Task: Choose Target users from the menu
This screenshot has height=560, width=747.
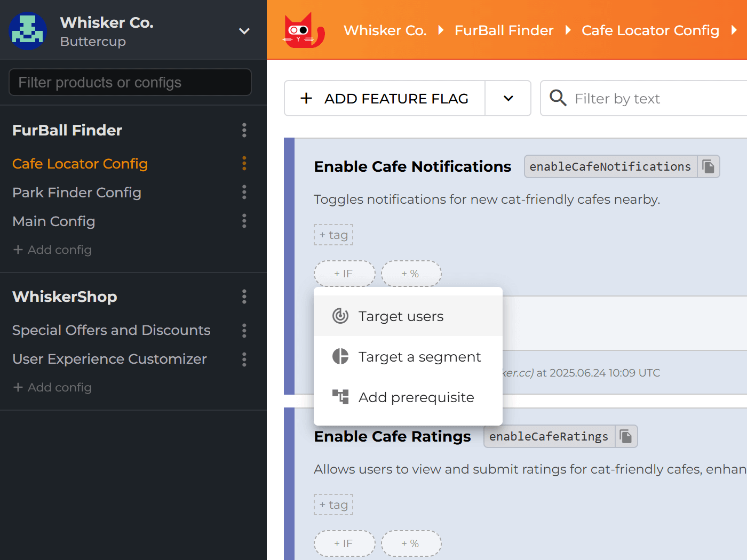Action: point(401,316)
